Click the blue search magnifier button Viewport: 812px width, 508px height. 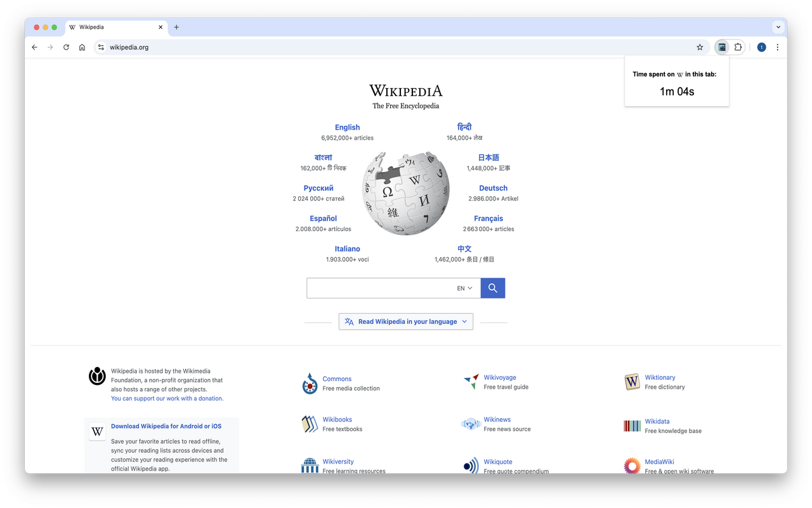493,288
